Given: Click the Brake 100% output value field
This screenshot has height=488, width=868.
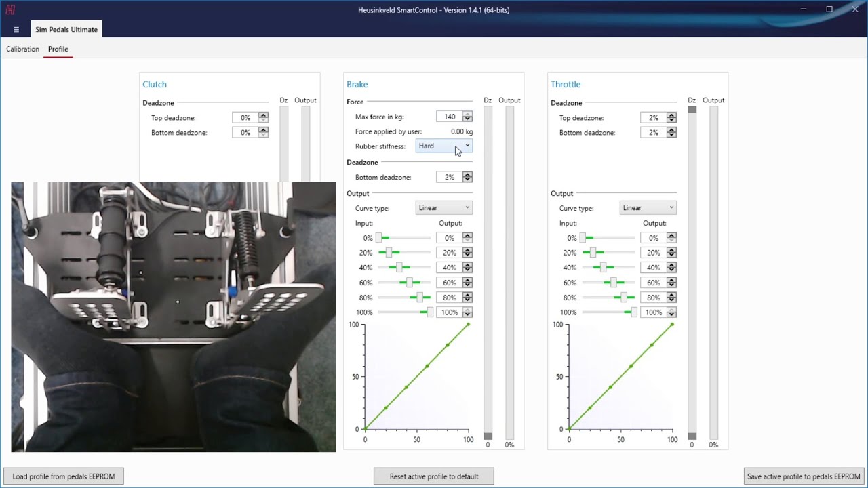Looking at the screenshot, I should point(449,312).
